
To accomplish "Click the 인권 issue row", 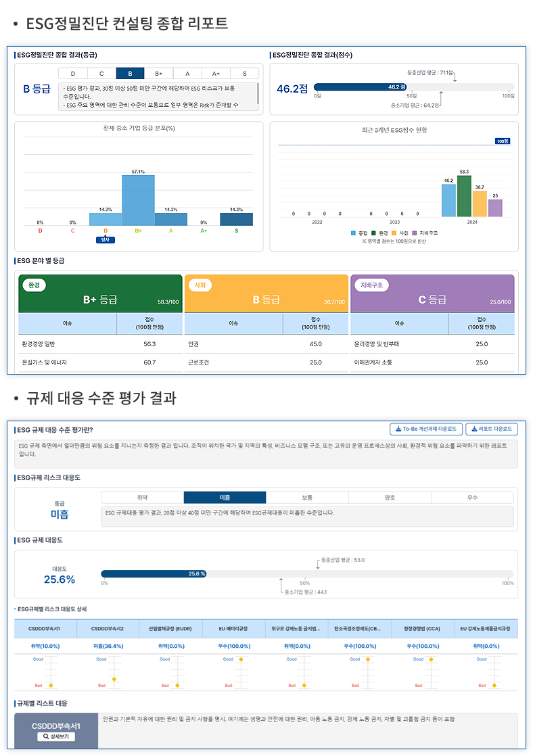I will click(266, 344).
